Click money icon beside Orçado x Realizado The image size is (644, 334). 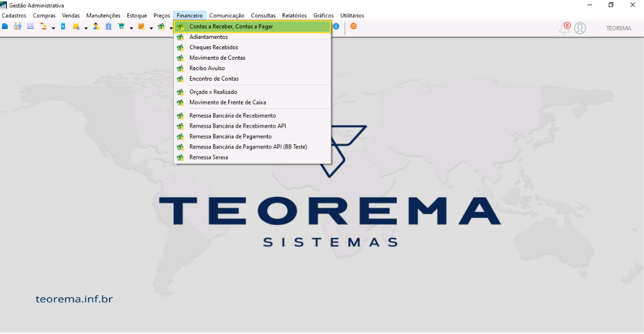[180, 93]
